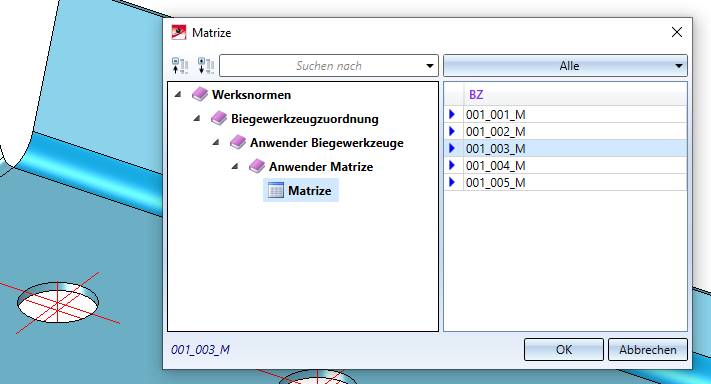Open the Alle filter dropdown
Screen dimensions: 711x384
coord(565,66)
